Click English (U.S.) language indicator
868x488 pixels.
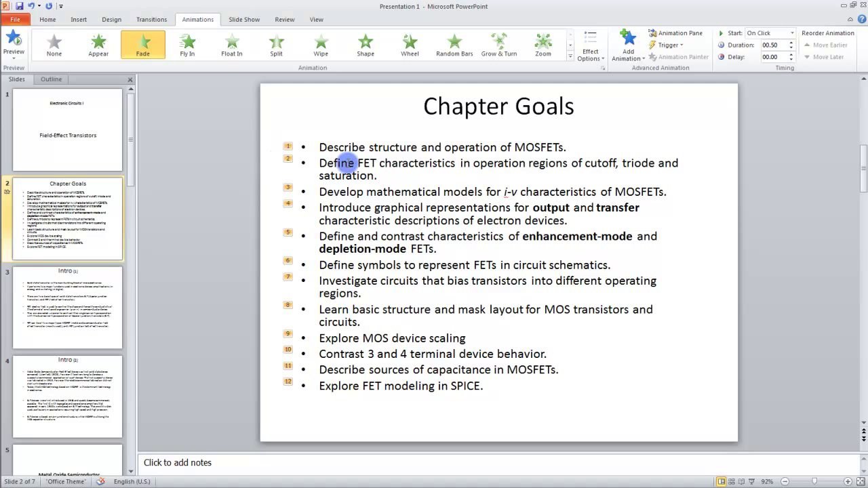[x=132, y=481]
